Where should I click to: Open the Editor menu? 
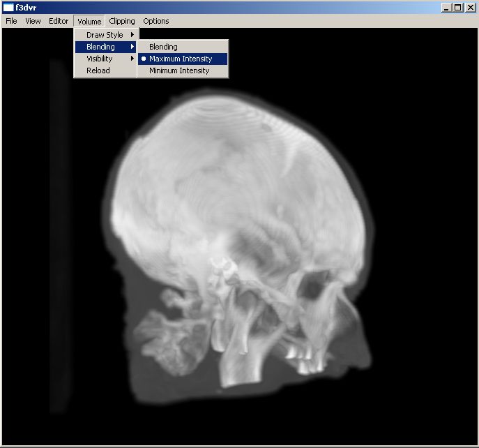pos(59,21)
